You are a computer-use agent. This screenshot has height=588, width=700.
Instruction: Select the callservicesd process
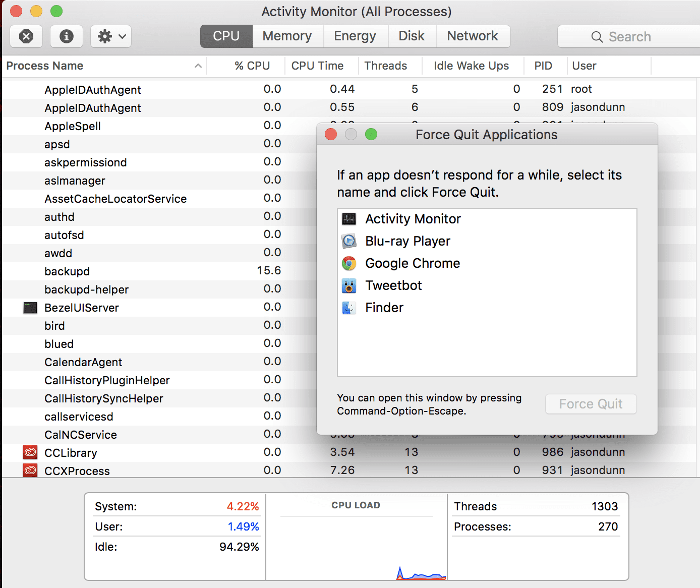[79, 417]
